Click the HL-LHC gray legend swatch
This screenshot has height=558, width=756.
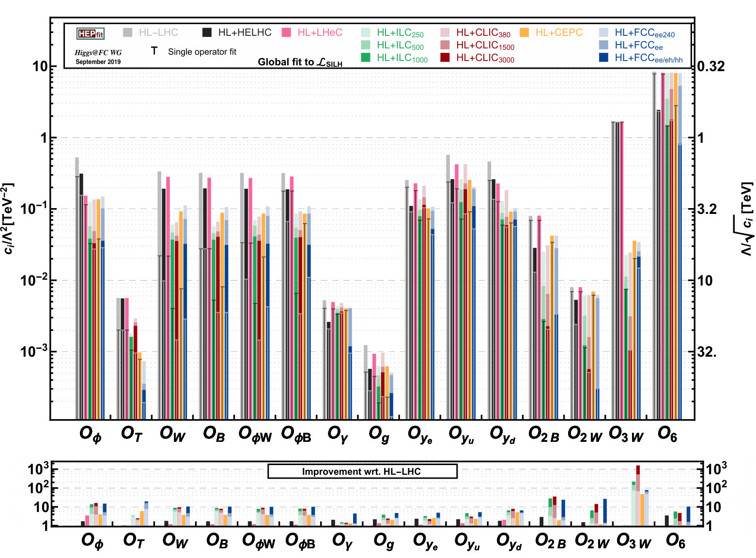[x=128, y=32]
